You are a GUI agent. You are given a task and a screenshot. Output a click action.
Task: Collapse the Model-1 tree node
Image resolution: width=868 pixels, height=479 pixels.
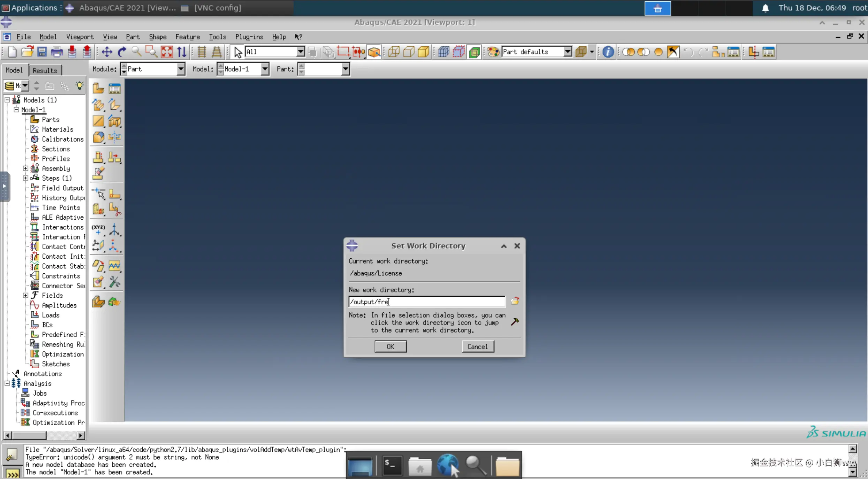click(x=16, y=109)
